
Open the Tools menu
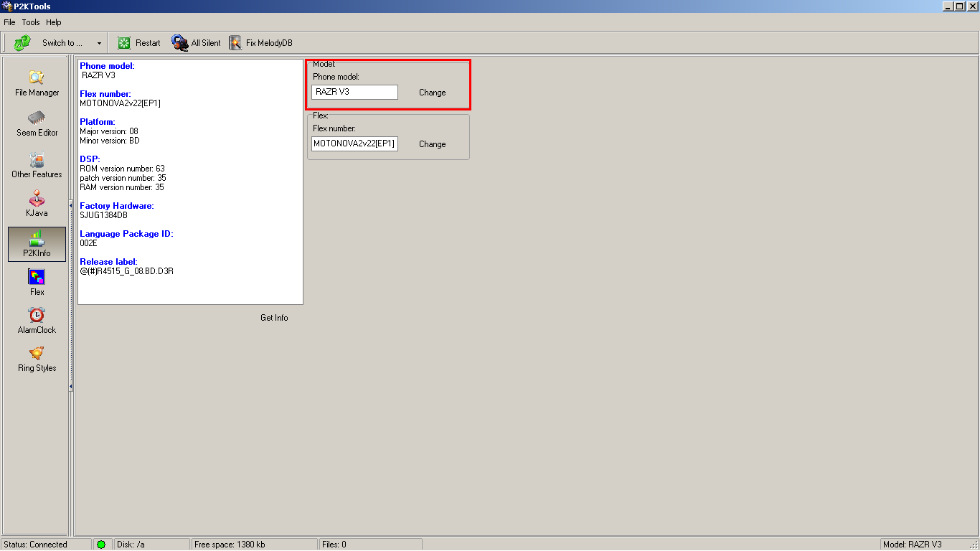[31, 22]
